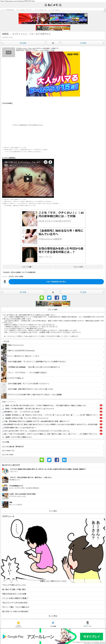This screenshot has width=106, height=644.
Task: Open ブログランキング crown icon in footer
Action: pyautogui.click(x=18, y=624)
